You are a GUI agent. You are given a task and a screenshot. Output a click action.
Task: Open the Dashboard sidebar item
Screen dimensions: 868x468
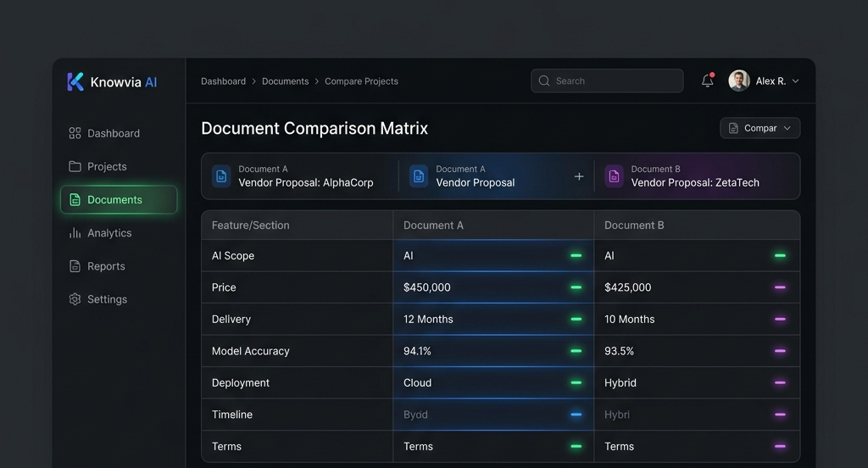point(119,133)
